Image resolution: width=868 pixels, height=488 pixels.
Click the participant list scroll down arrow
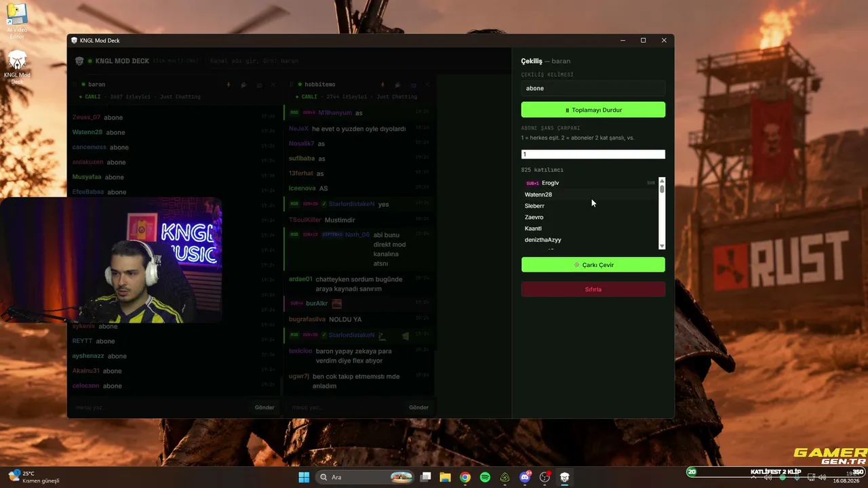click(662, 246)
